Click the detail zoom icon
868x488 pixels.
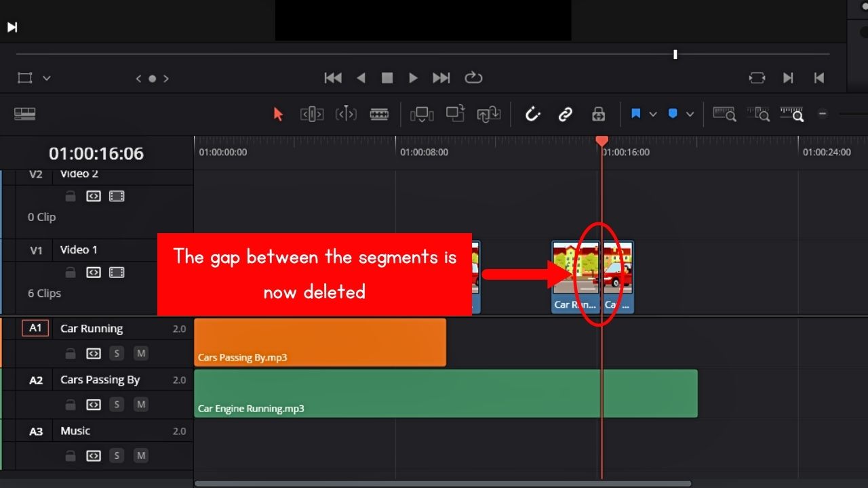click(759, 113)
